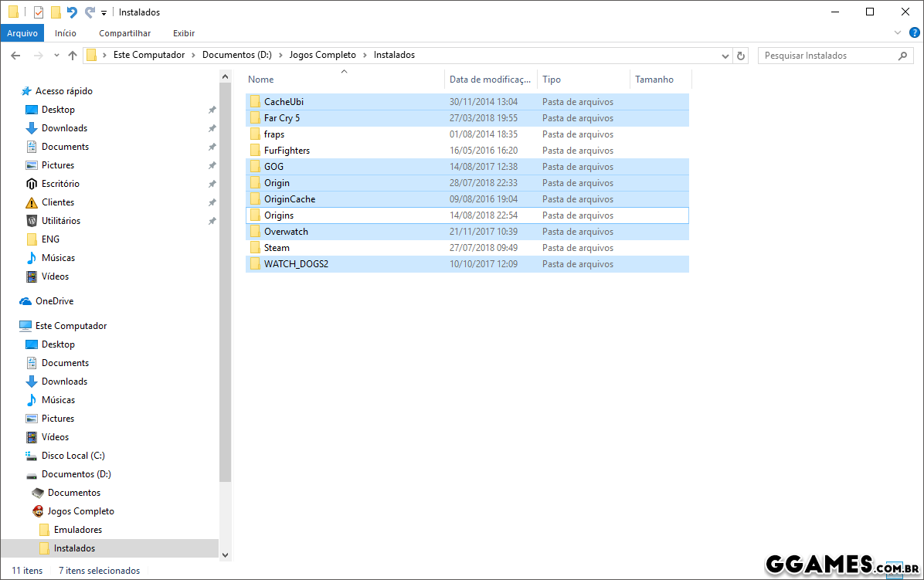
Task: Open the Arquivo menu tab
Action: click(x=22, y=33)
